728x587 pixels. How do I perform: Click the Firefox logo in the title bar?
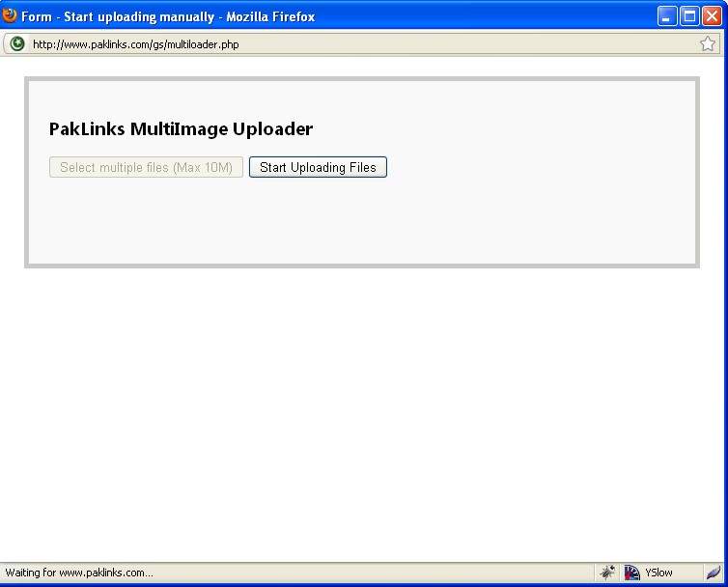[x=11, y=15]
